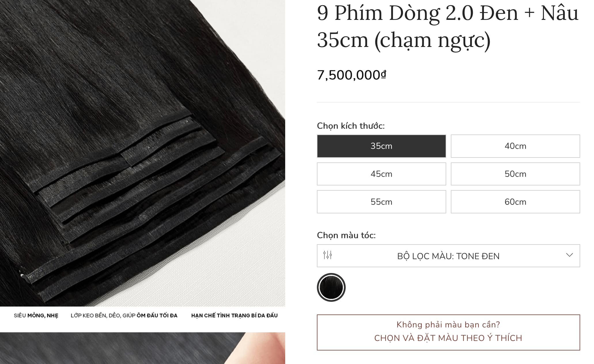Select the 35cm size option
The image size is (594, 364).
[381, 146]
